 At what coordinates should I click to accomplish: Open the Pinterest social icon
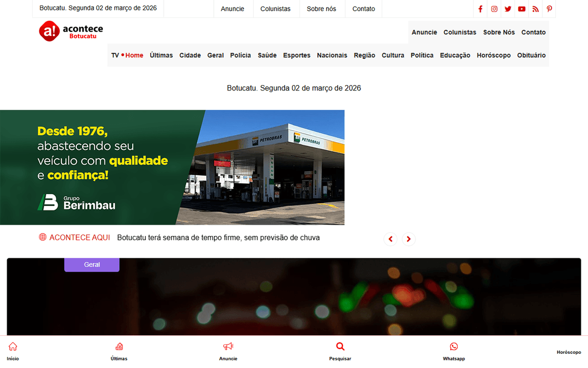point(549,9)
